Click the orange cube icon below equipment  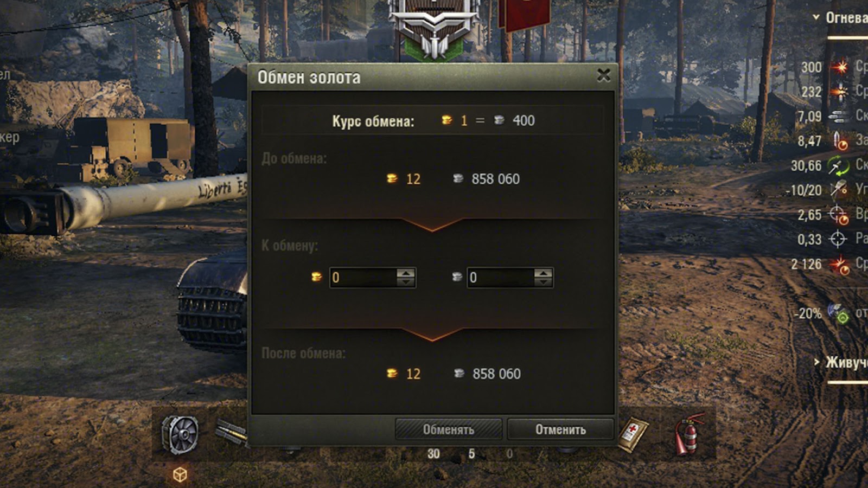click(180, 474)
